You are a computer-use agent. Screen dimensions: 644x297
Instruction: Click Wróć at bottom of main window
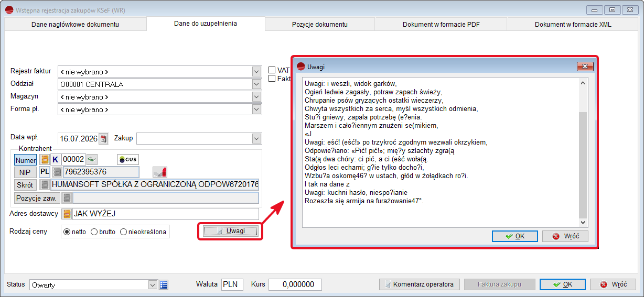pos(613,284)
